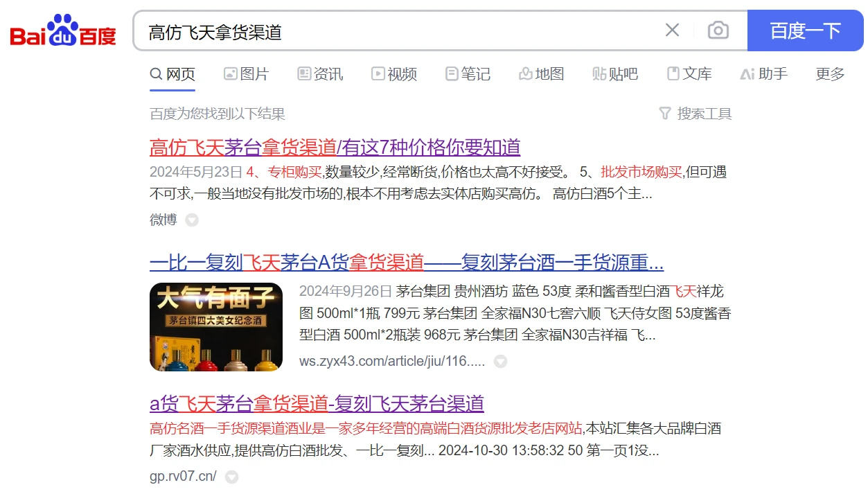Expand the 更多 menu
This screenshot has height=503, width=868.
830,73
